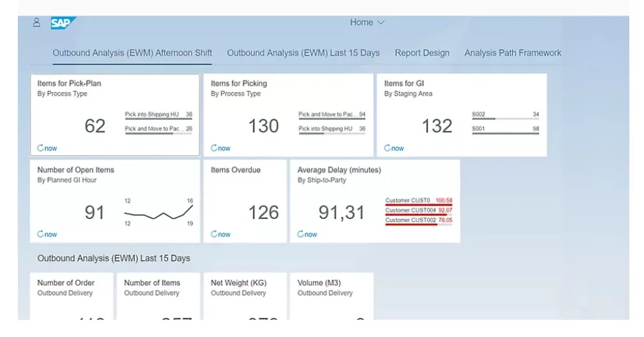Click refresh icon on Items for GI tile
This screenshot has width=644, height=337.
(x=388, y=148)
